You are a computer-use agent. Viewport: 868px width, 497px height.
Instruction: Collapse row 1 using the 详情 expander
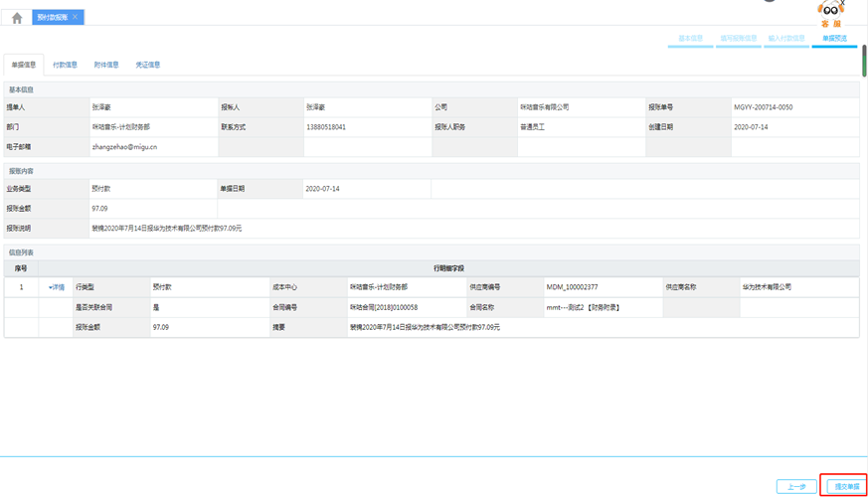pyautogui.click(x=57, y=287)
